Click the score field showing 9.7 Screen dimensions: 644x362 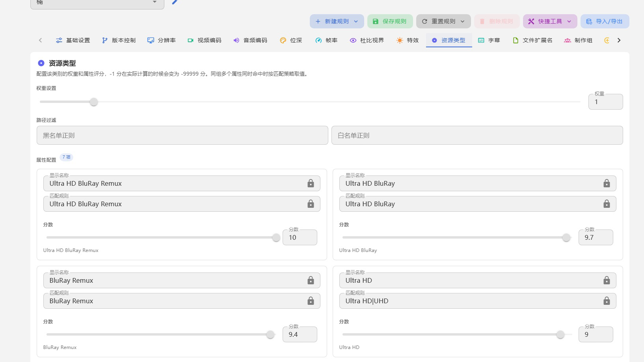[x=596, y=237]
